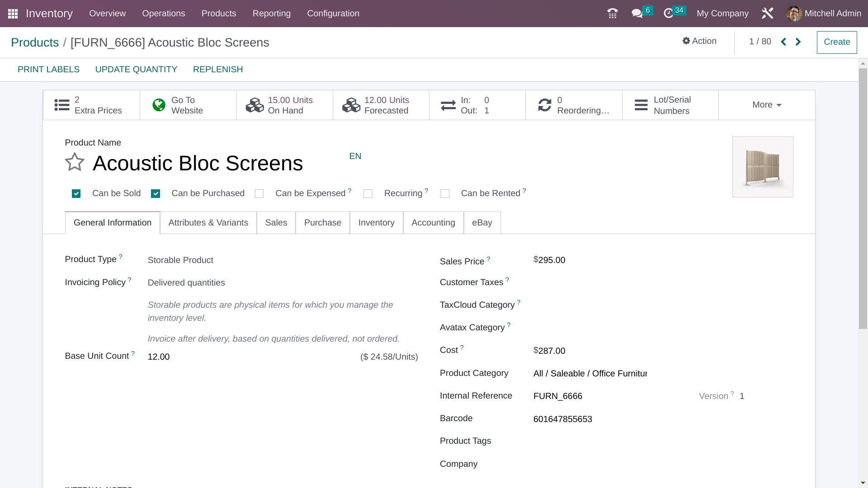Go to next product record arrow
This screenshot has width=868, height=488.
pyautogui.click(x=798, y=42)
